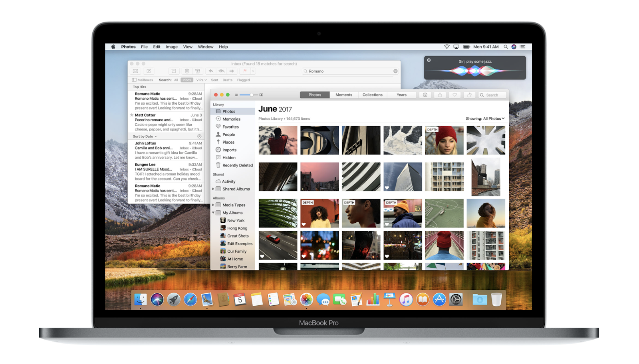
Task: Toggle the Mailboxes sidebar in Mail
Action: (x=143, y=80)
